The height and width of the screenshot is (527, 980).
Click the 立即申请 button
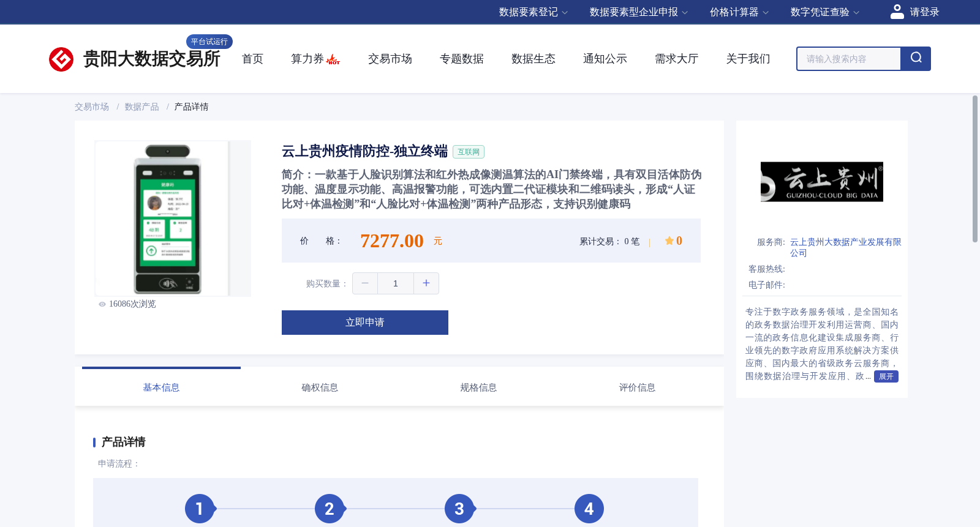tap(365, 323)
